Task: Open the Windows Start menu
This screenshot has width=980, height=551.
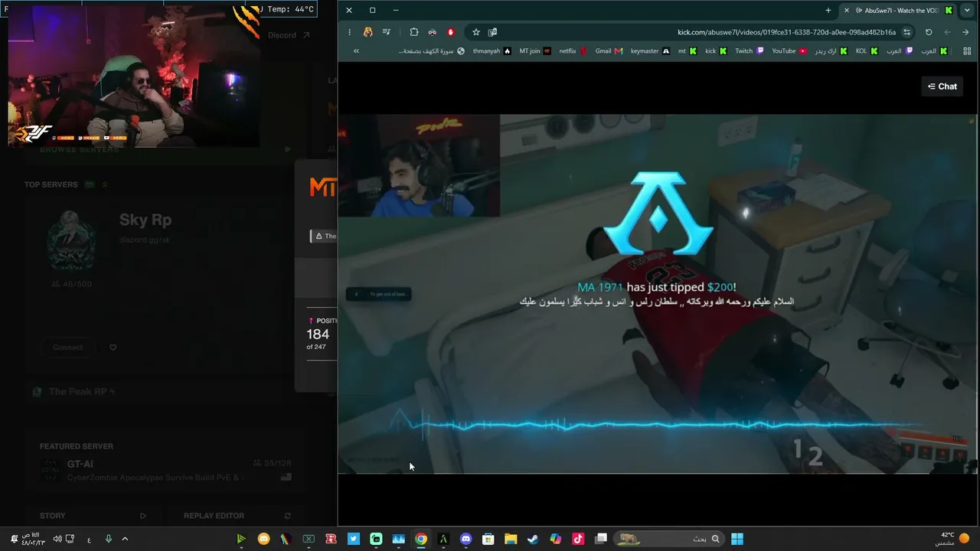Action: [x=737, y=539]
